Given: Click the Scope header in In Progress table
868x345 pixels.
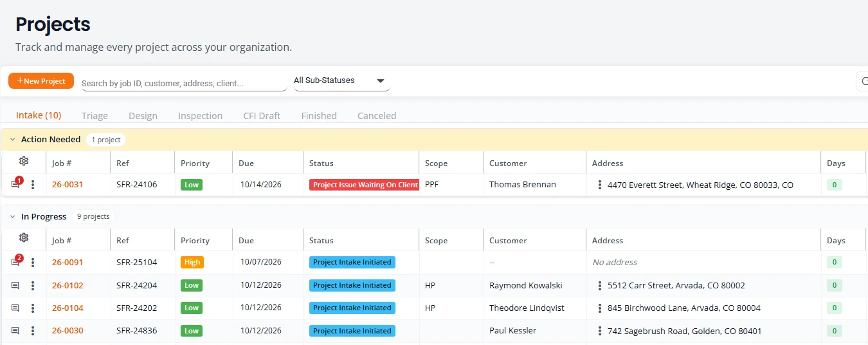Looking at the screenshot, I should click(436, 241).
